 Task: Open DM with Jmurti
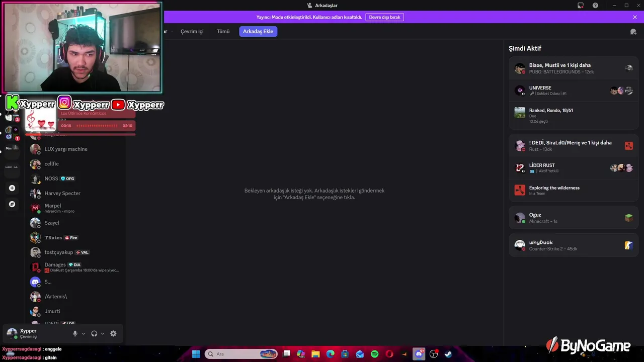pos(75,311)
